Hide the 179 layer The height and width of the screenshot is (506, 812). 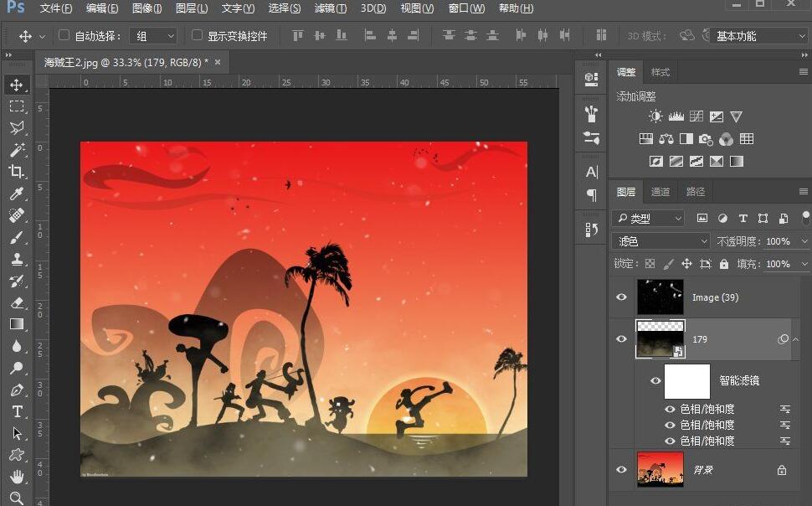(x=621, y=339)
